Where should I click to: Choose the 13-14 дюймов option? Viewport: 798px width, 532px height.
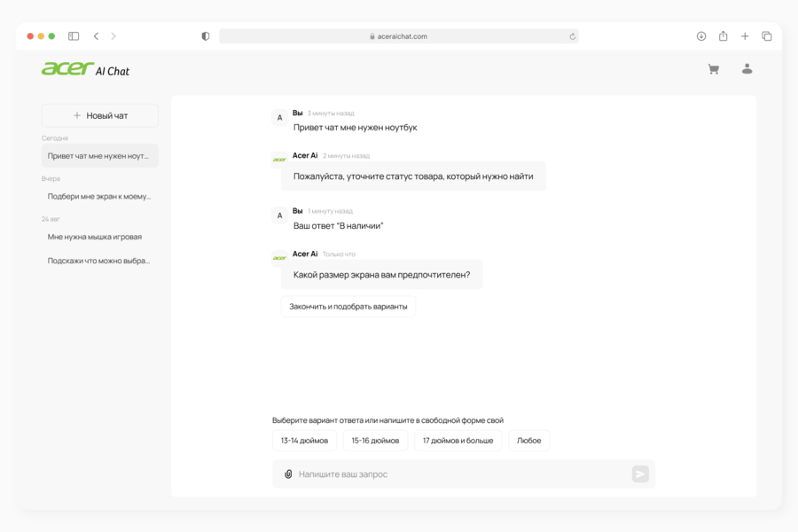pos(304,441)
